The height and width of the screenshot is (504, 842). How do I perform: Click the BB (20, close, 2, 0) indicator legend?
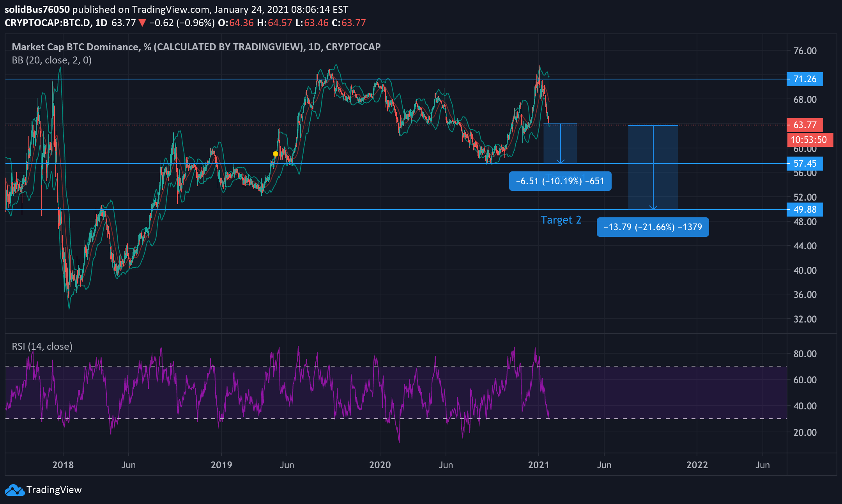pyautogui.click(x=51, y=60)
